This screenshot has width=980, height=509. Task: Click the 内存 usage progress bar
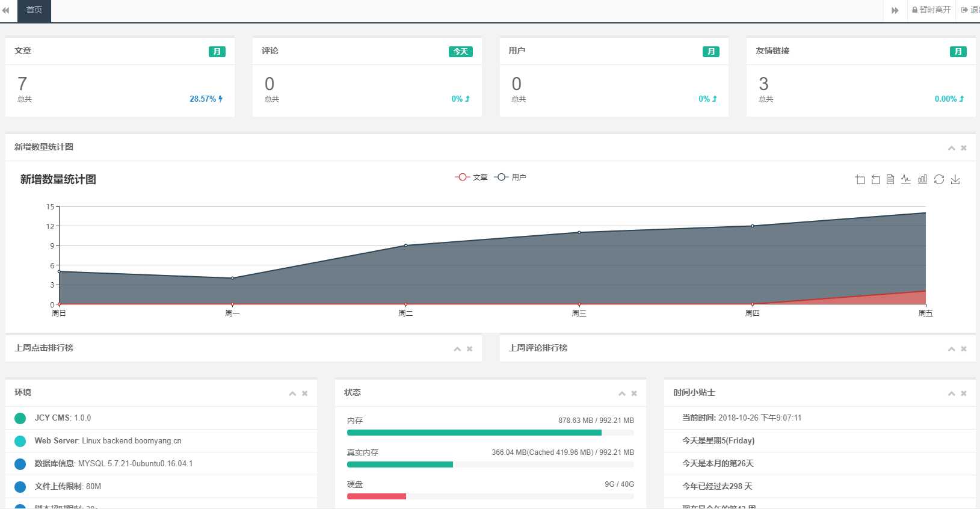(x=490, y=433)
